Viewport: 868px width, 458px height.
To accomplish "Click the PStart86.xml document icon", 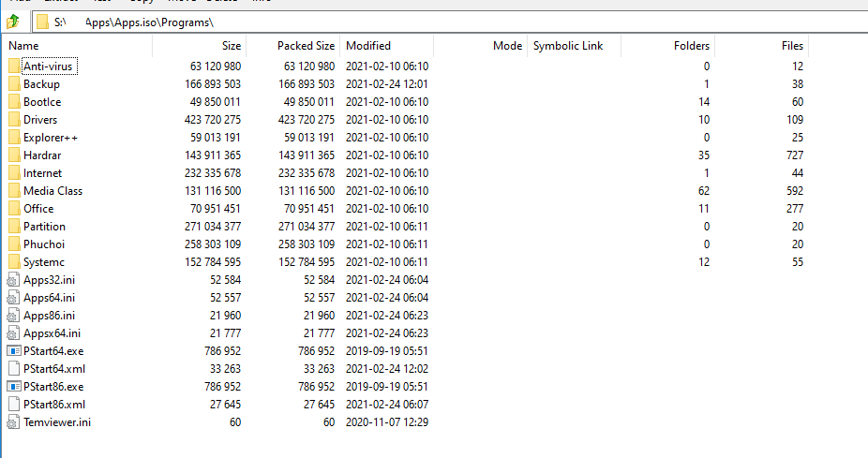I will click(x=14, y=405).
